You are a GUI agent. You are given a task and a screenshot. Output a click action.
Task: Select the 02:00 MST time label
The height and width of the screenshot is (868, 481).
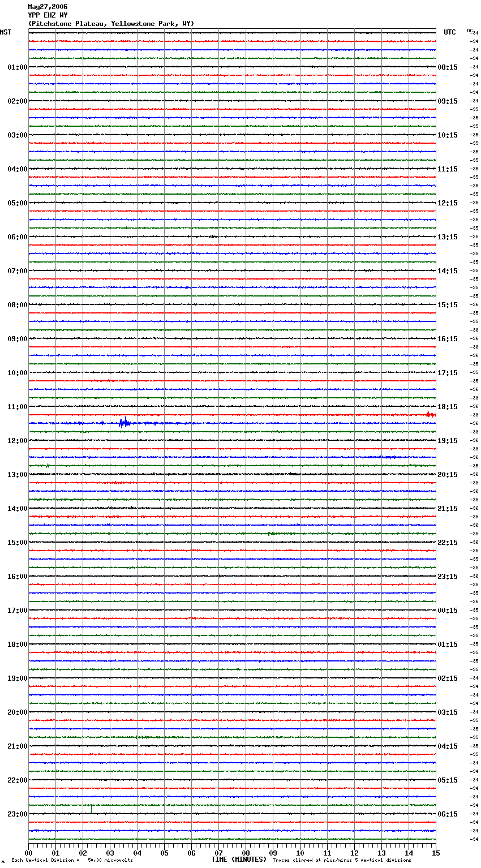pyautogui.click(x=18, y=101)
